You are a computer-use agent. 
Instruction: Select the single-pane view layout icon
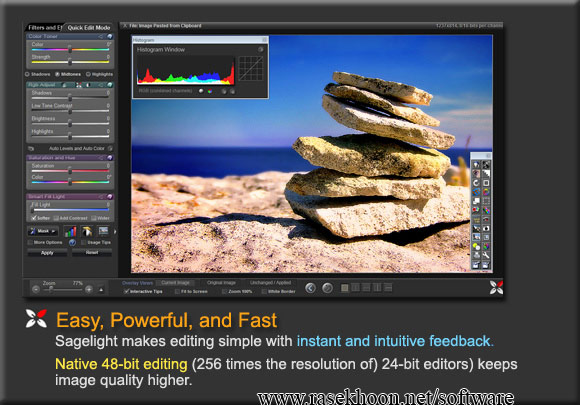pyautogui.click(x=344, y=288)
